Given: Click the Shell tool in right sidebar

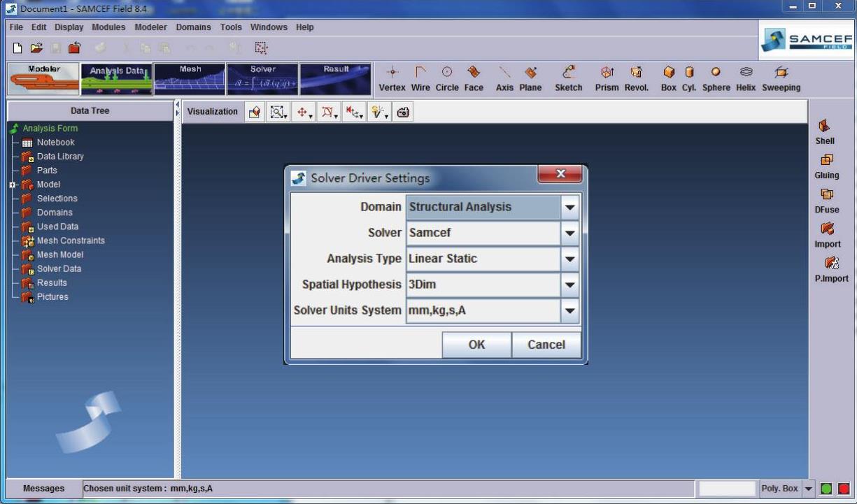Looking at the screenshot, I should pyautogui.click(x=825, y=131).
